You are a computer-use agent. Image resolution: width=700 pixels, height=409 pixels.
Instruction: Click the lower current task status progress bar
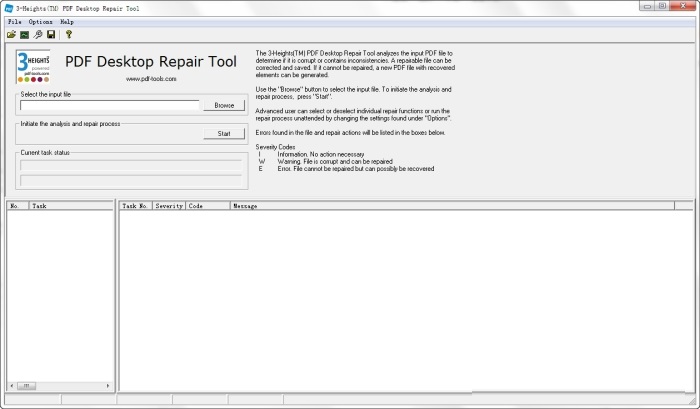click(131, 180)
